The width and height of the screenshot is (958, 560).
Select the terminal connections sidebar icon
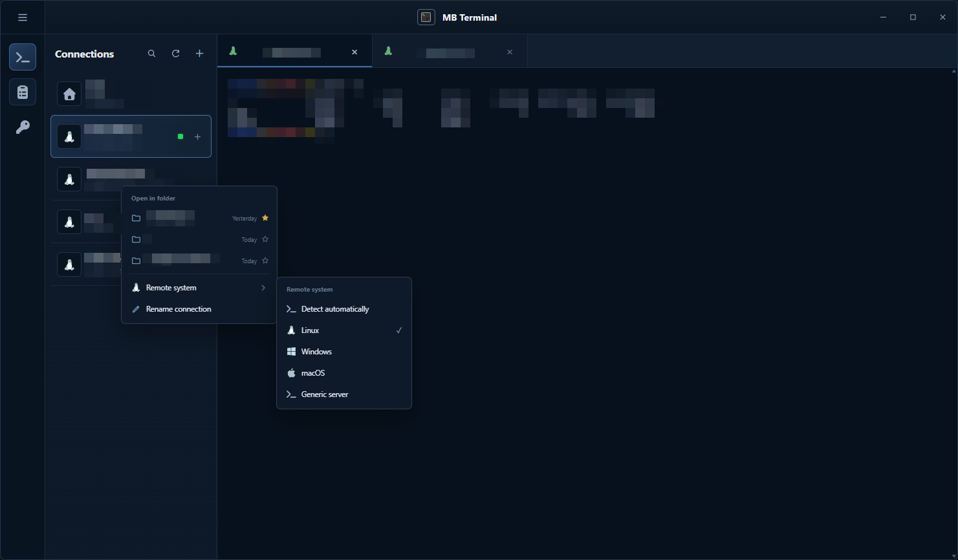23,58
